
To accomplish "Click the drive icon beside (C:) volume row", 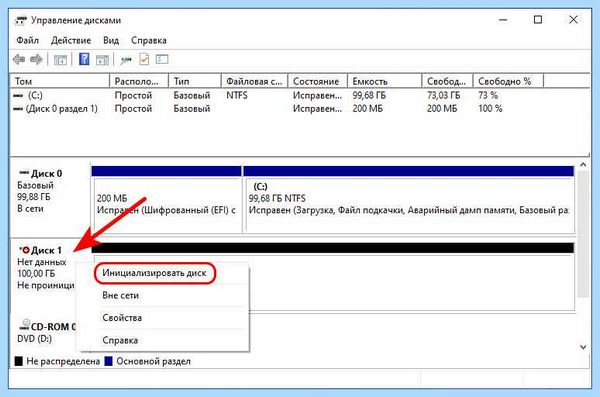I will pyautogui.click(x=18, y=96).
